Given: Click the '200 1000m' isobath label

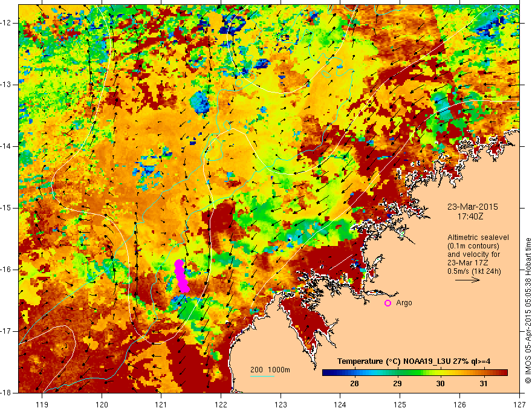Looking at the screenshot, I should [270, 370].
